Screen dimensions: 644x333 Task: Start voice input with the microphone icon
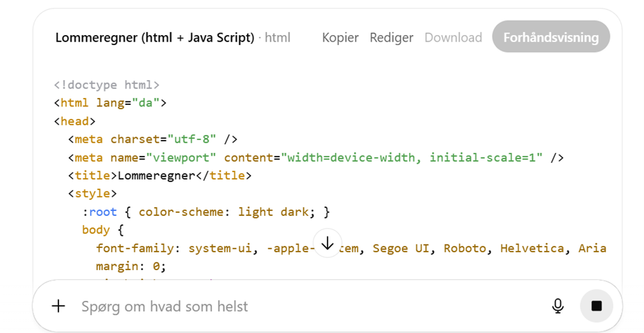pyautogui.click(x=558, y=306)
